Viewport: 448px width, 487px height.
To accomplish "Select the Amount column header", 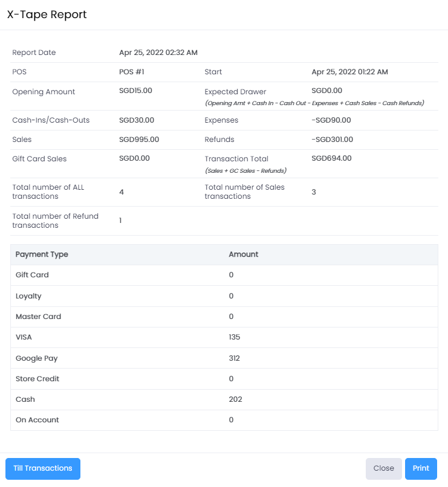I will point(243,254).
